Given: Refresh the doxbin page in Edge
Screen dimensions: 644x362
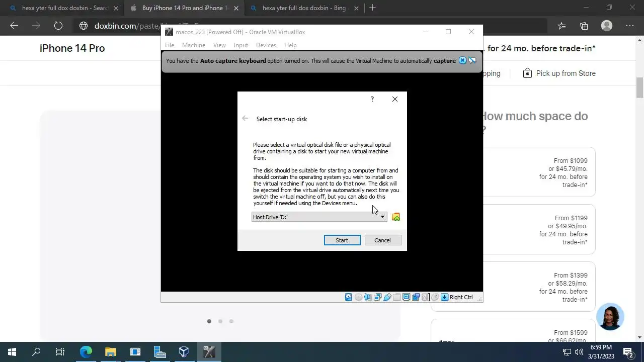Looking at the screenshot, I should pos(58,26).
